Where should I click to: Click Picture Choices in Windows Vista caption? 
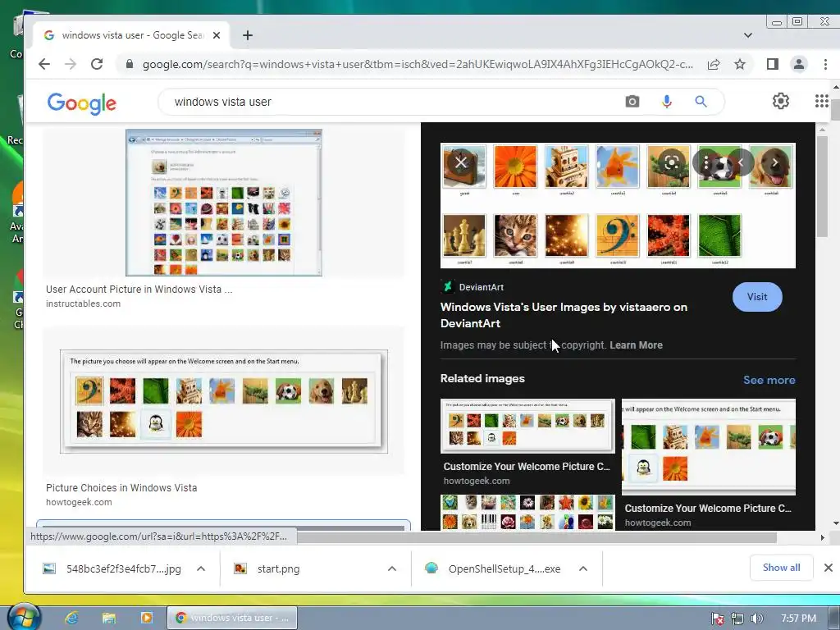(x=121, y=487)
